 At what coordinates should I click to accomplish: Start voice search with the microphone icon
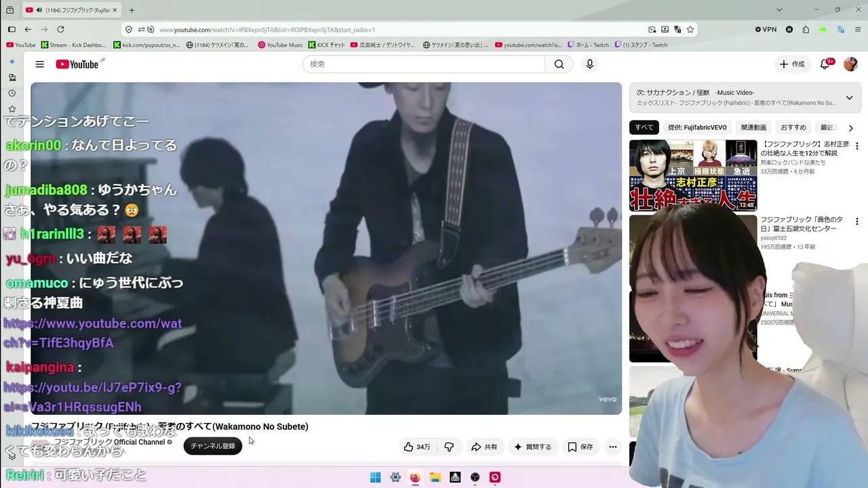pyautogui.click(x=590, y=64)
